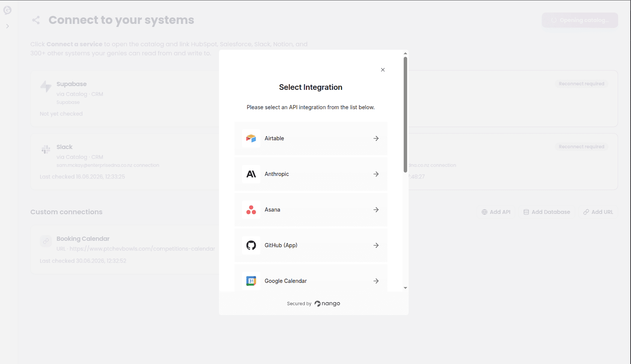Click the GitHub logo icon

pyautogui.click(x=251, y=245)
